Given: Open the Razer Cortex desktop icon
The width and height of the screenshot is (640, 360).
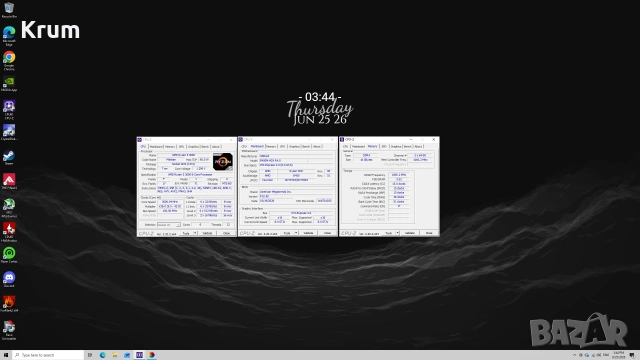Looking at the screenshot, I should pyautogui.click(x=9, y=256).
